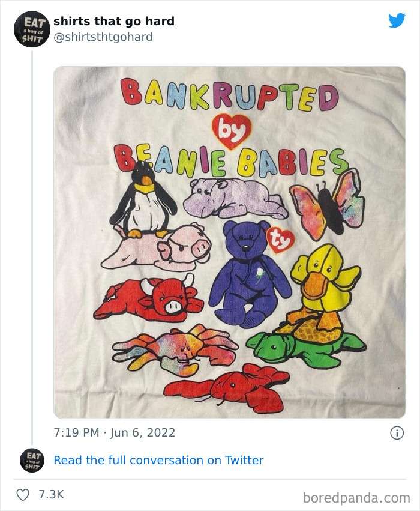
Task: Click the Twitter bird logo
Action: coord(397,20)
